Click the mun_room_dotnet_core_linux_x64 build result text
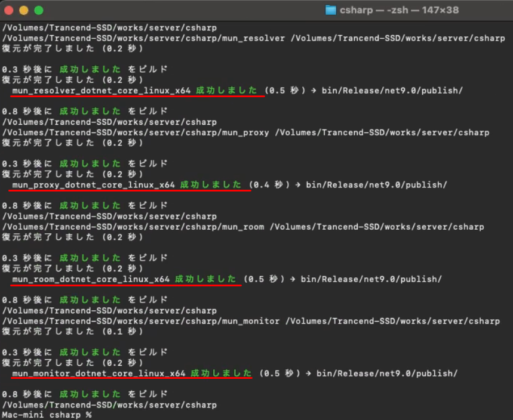This screenshot has height=420, width=513. [x=91, y=279]
